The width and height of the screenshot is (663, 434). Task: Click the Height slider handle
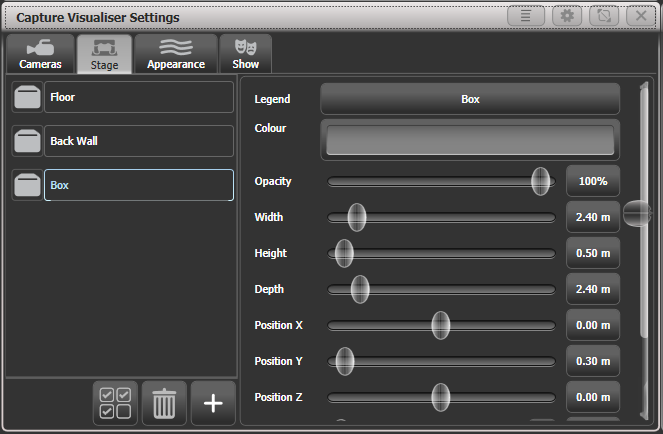(344, 253)
